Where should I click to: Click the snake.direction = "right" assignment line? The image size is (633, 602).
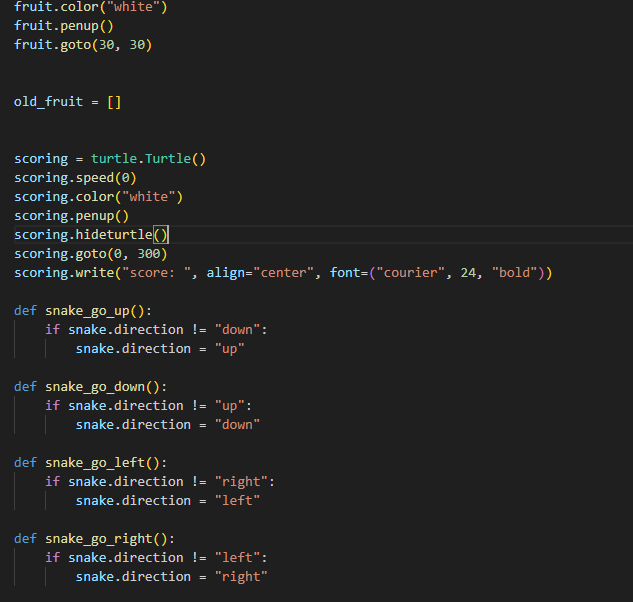[x=171, y=577]
